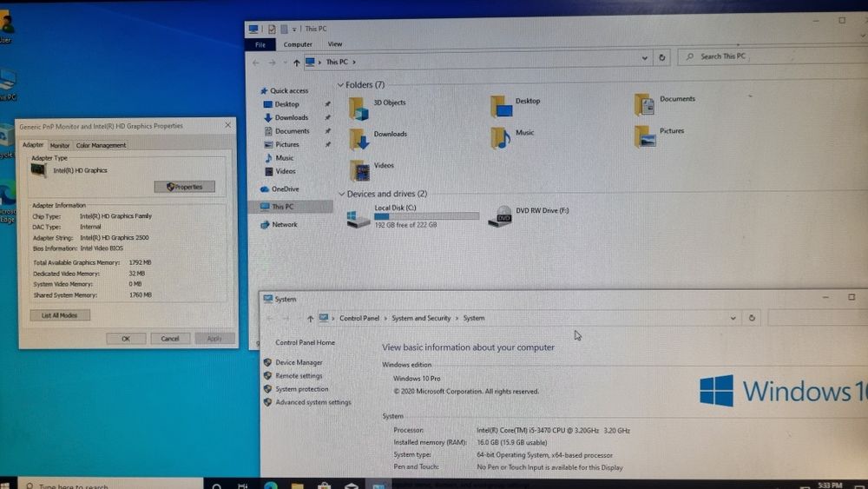Screen dimensions: 868x489
Task: Collapse the Folders (7) group
Action: click(x=340, y=85)
